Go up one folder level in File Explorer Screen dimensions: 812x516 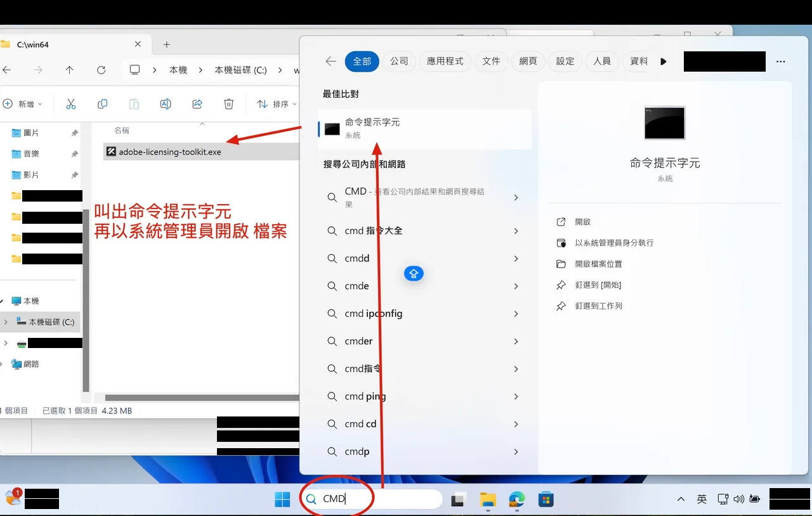click(x=70, y=70)
